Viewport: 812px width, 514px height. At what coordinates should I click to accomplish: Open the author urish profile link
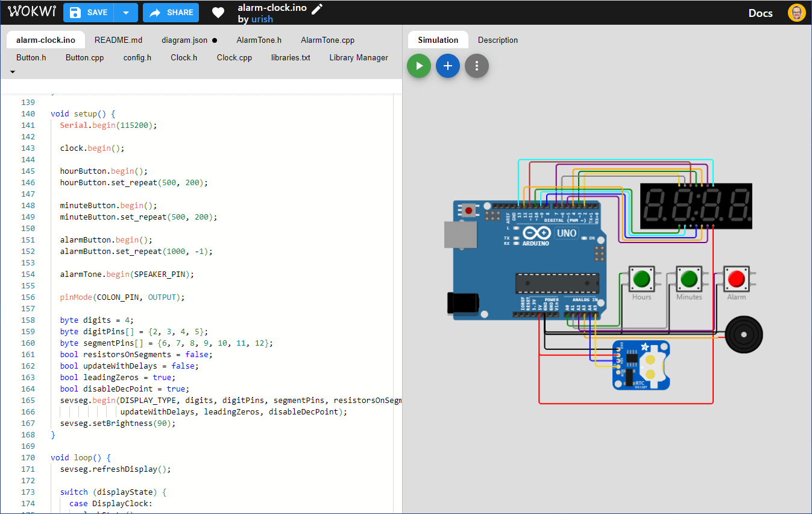[x=262, y=19]
